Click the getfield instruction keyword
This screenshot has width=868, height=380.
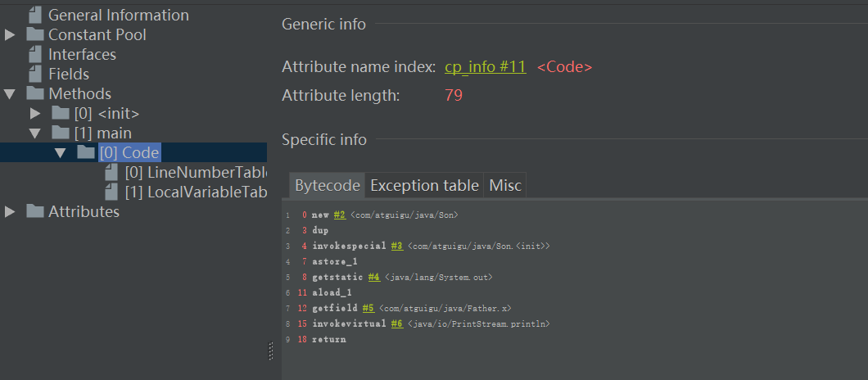click(334, 308)
